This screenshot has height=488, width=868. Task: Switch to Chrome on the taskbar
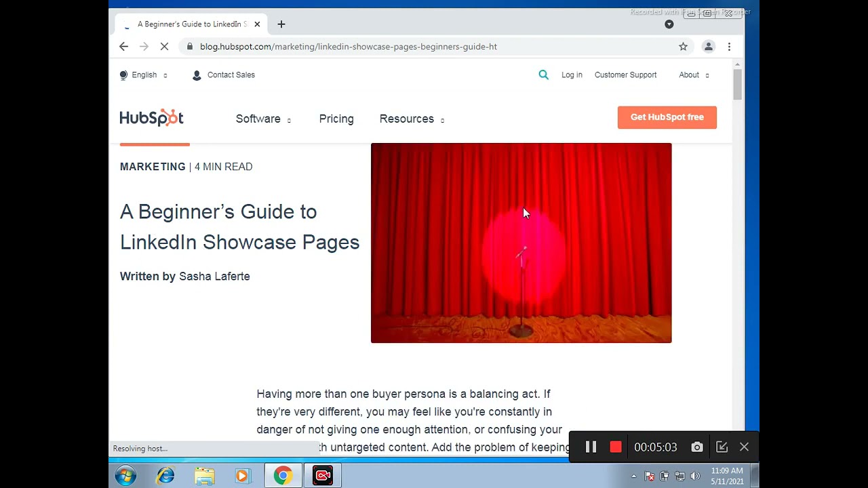point(283,476)
